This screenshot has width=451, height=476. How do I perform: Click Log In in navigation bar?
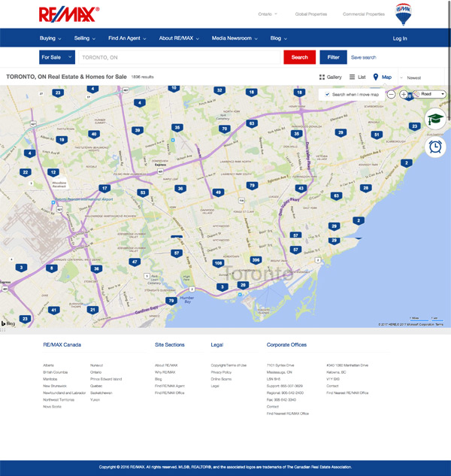(x=400, y=38)
